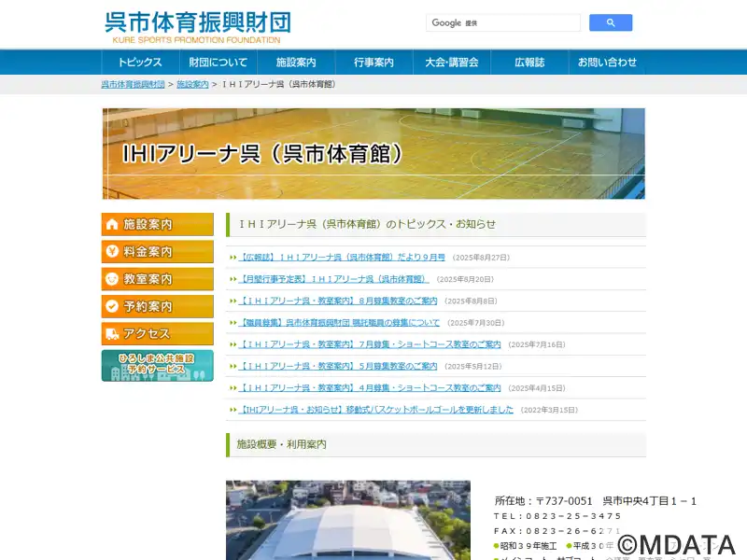
Task: Click the breadcrumb text IHIアリーナ呉(呉市体育館)
Action: point(279,84)
